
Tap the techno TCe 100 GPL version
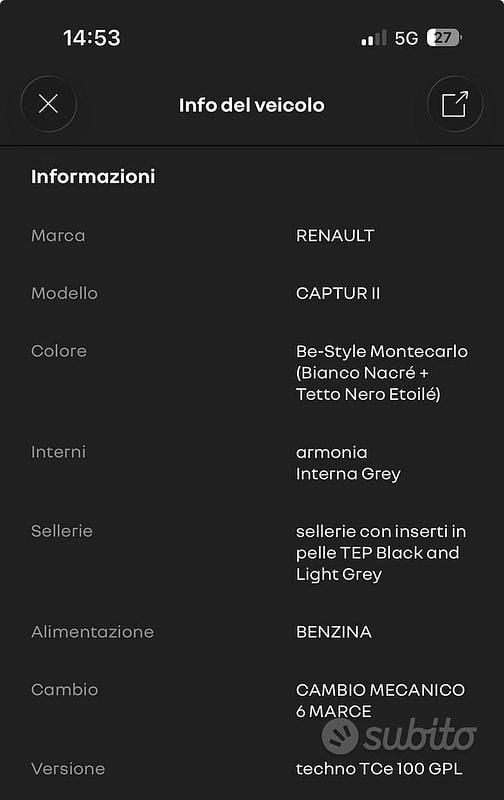[x=379, y=769]
